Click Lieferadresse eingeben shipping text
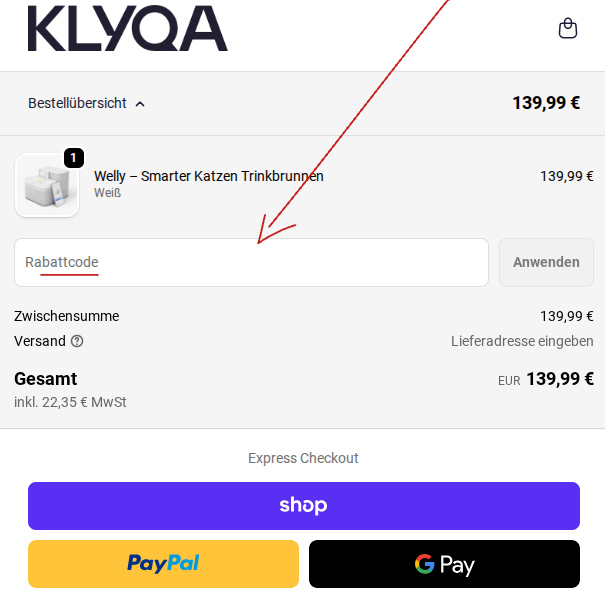 (x=522, y=341)
